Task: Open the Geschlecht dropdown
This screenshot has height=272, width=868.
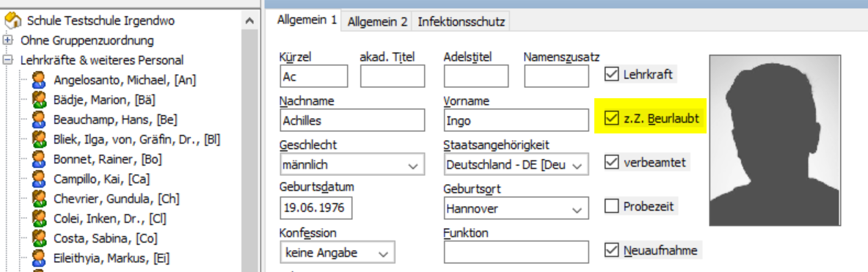Action: (x=352, y=165)
